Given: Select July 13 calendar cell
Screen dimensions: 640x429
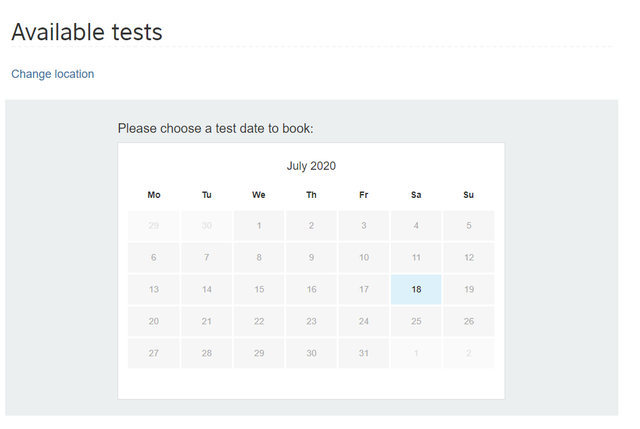Looking at the screenshot, I should click(154, 289).
